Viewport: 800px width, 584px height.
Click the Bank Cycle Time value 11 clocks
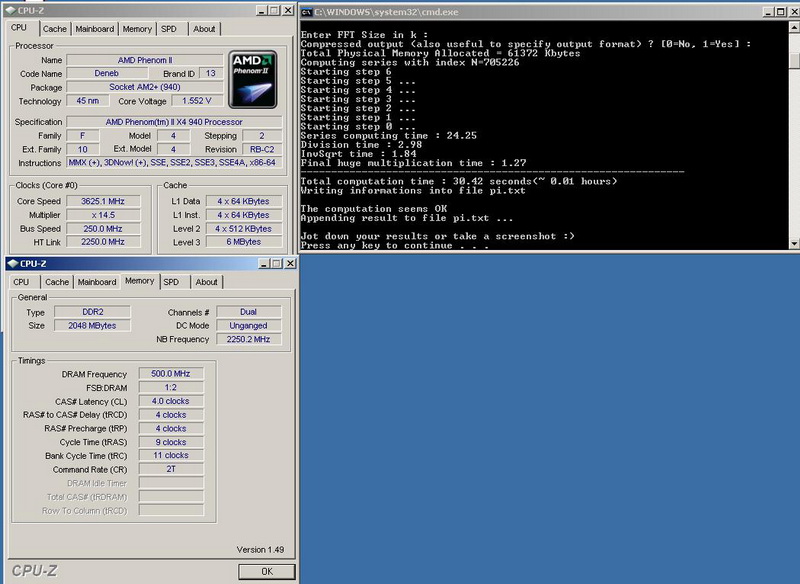click(171, 455)
